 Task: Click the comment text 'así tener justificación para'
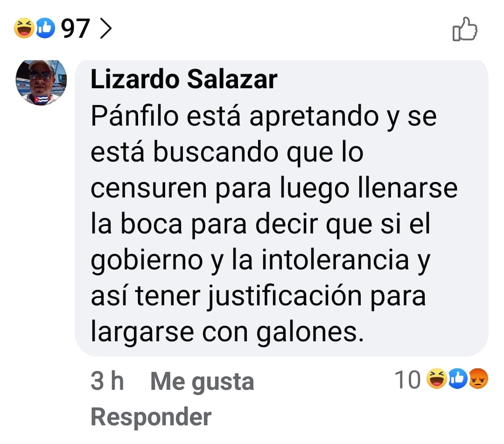[x=259, y=296]
